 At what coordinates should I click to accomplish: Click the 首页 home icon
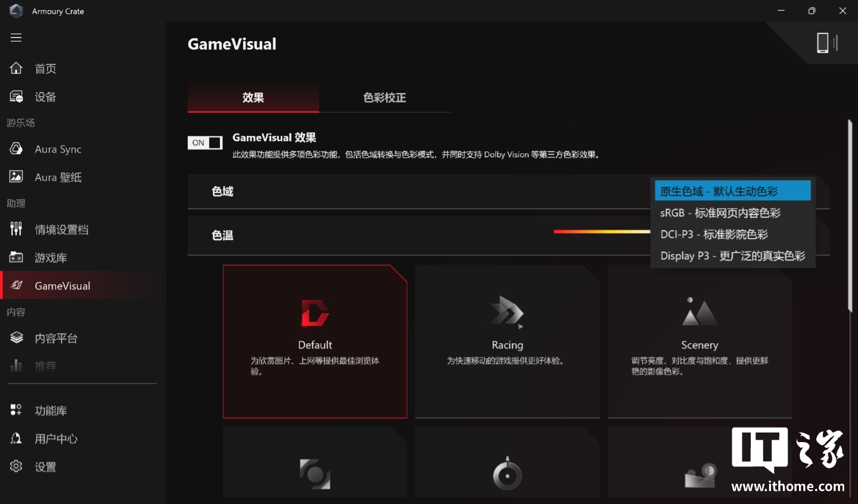16,69
